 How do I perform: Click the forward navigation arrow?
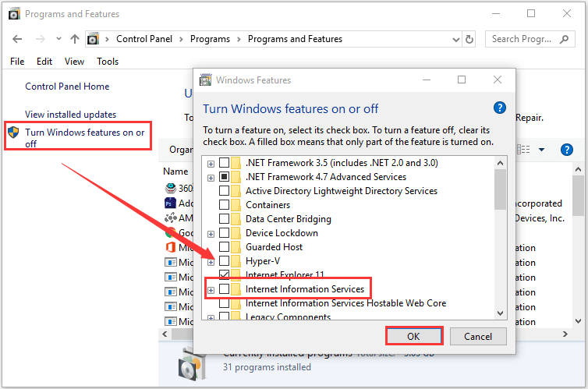[40, 39]
